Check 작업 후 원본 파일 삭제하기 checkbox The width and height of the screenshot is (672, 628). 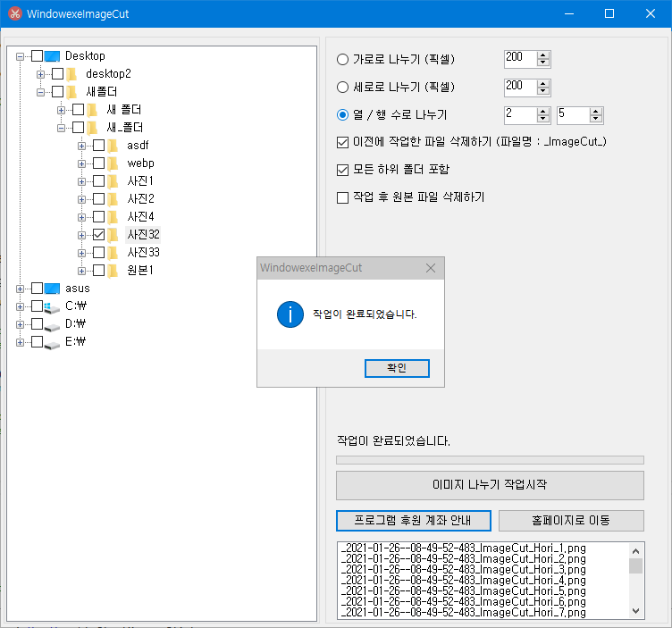[x=342, y=197]
